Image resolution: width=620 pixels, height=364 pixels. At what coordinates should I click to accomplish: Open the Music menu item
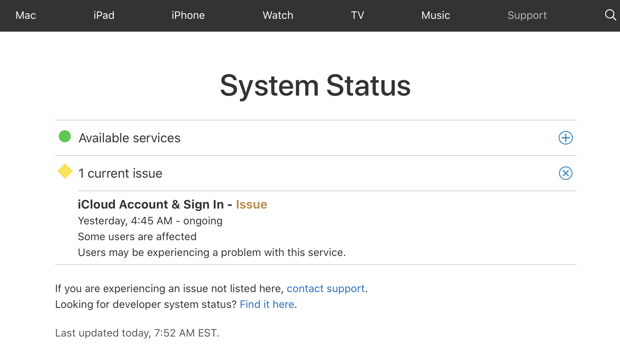[x=436, y=15]
